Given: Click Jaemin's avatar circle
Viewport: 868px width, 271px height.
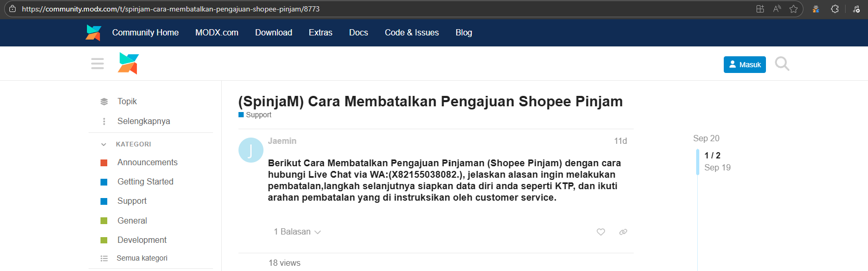Looking at the screenshot, I should point(250,150).
